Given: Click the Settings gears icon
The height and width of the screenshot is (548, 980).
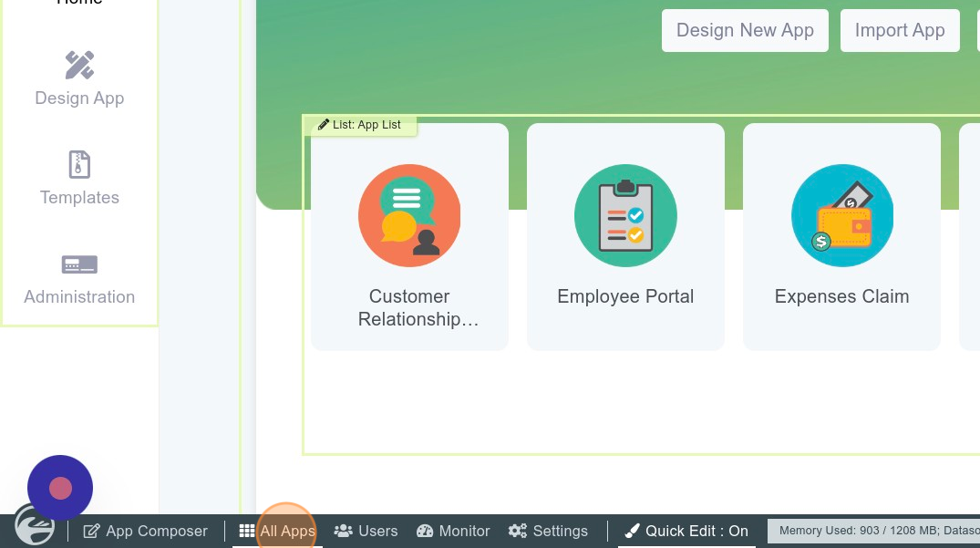Looking at the screenshot, I should tap(518, 531).
